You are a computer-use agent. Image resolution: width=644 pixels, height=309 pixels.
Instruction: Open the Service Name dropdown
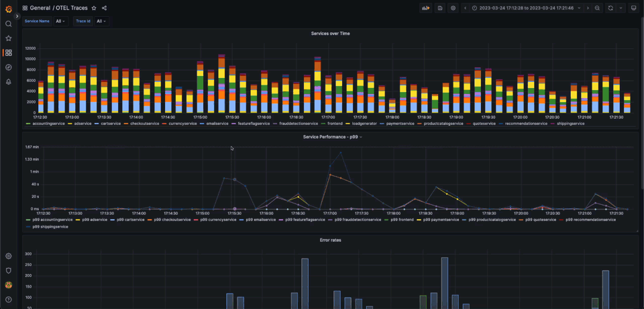(60, 21)
